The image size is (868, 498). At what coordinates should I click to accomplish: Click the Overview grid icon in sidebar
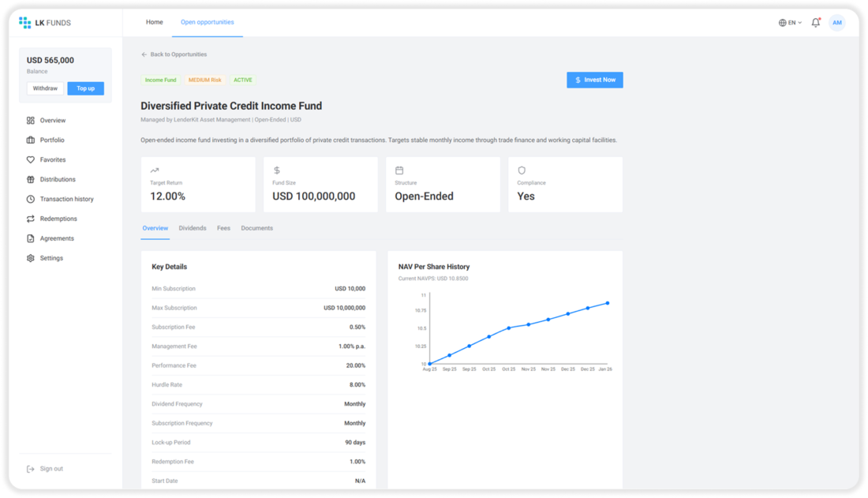[x=31, y=120]
